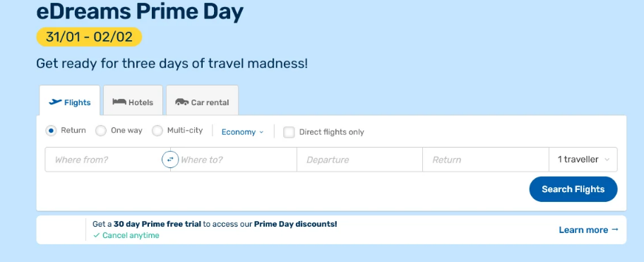Switch to the Car rental tab
Screen dimensions: 644x262
[x=202, y=100]
